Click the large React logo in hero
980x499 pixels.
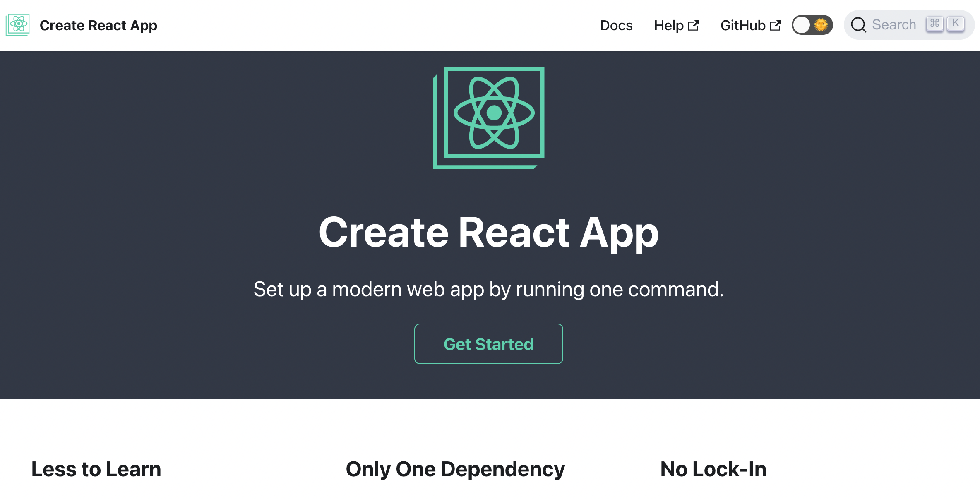[x=489, y=118]
